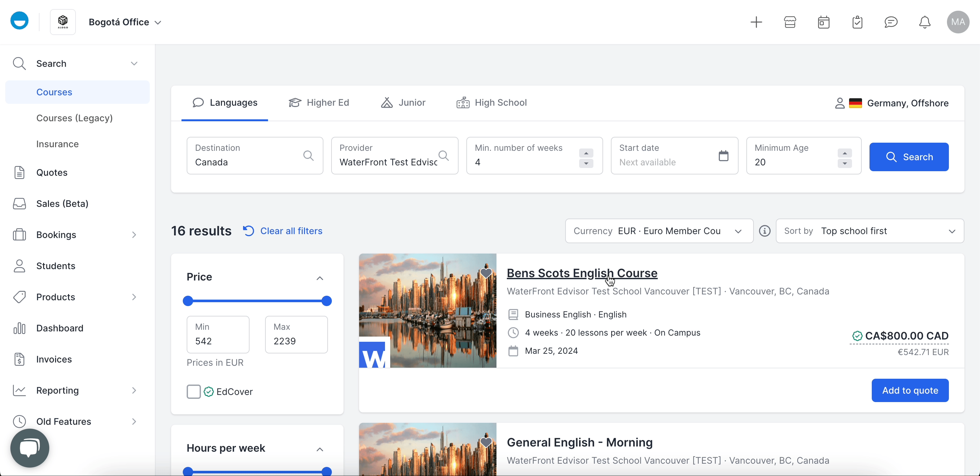Enable EdCover checkbox filter
This screenshot has height=476, width=980.
pyautogui.click(x=192, y=391)
